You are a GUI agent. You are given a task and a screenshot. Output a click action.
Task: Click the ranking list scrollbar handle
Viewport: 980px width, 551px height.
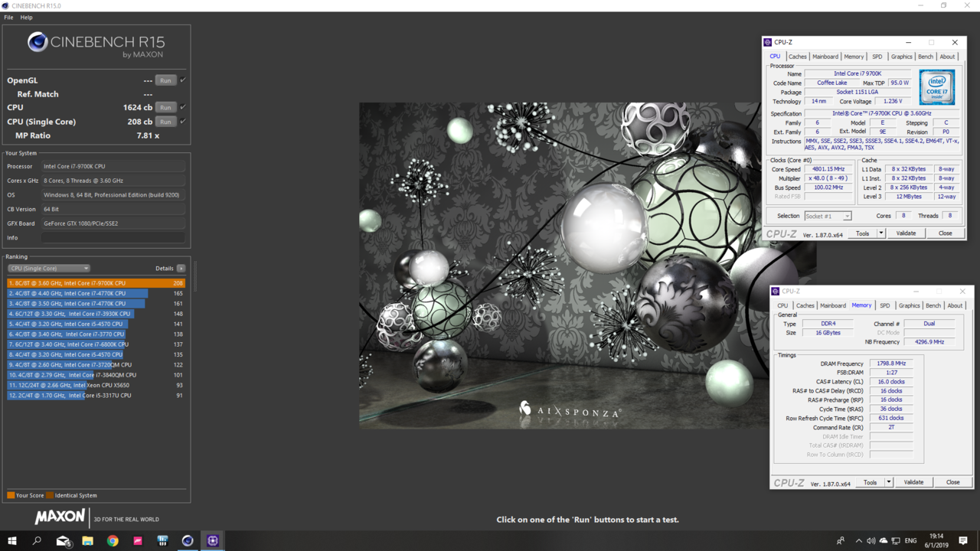tap(195, 276)
